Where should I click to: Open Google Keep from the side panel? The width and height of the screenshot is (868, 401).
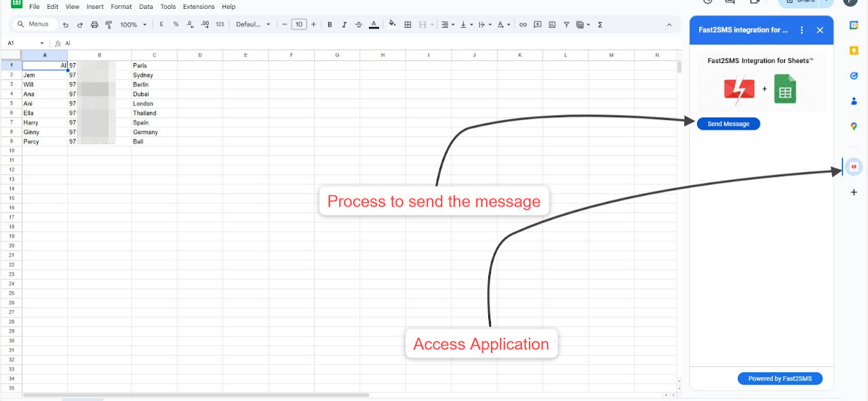[x=854, y=51]
